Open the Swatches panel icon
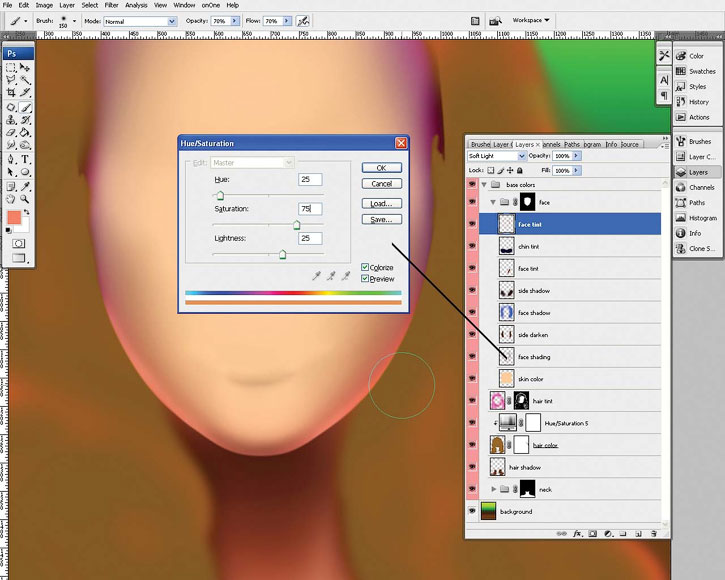The image size is (725, 580). coord(681,71)
